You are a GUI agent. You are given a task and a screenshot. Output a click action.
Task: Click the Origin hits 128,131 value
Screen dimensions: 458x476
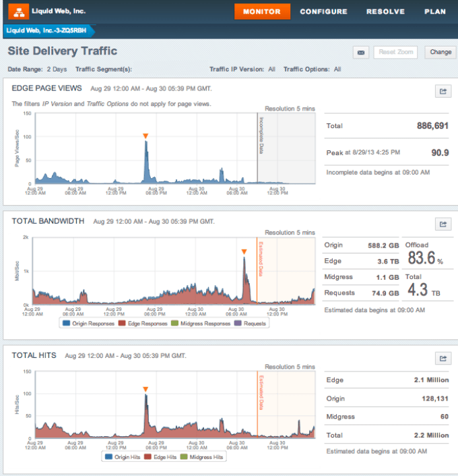point(435,398)
